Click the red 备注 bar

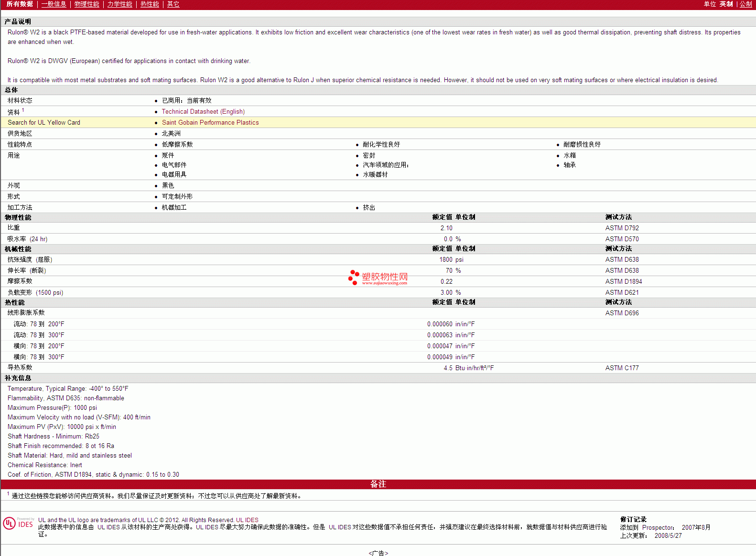(x=378, y=484)
